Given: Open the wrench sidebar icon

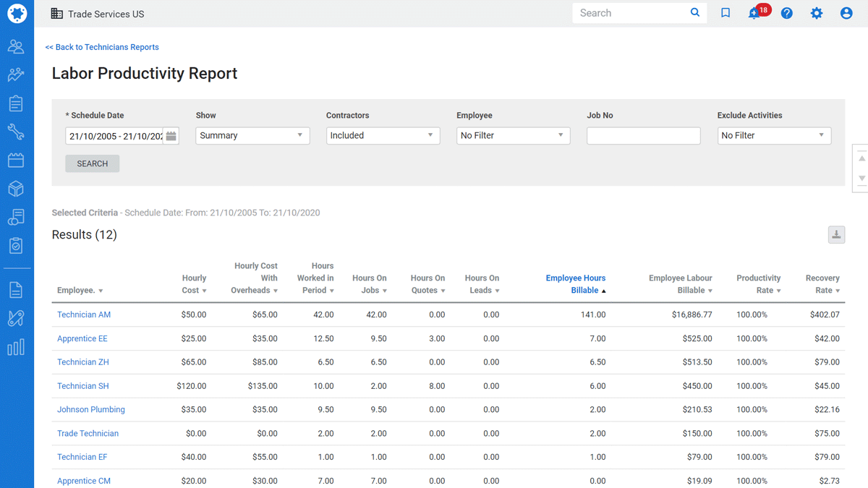Looking at the screenshot, I should [16, 132].
